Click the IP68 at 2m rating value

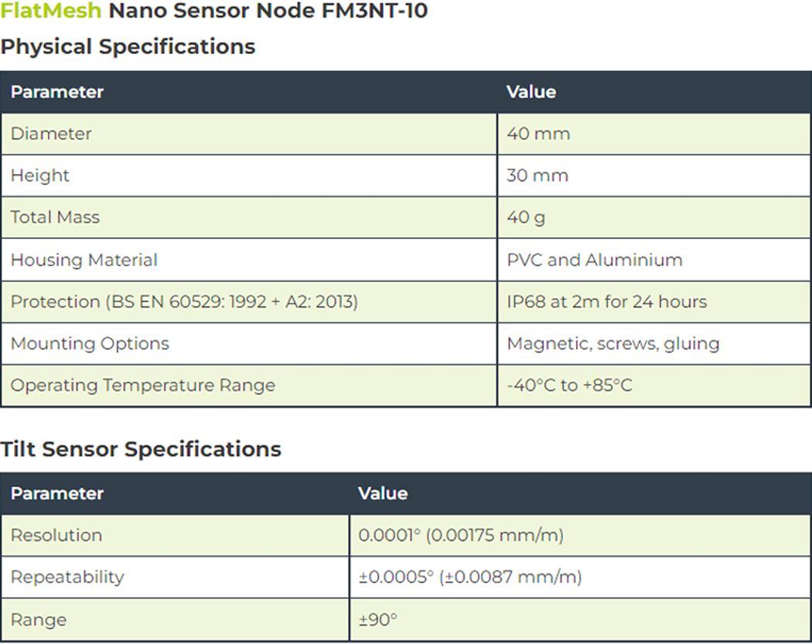point(606,302)
